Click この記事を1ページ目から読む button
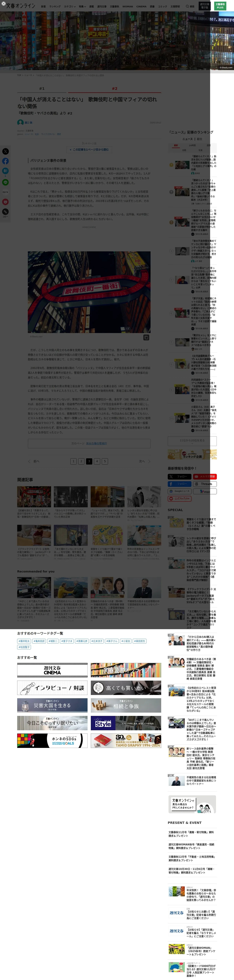The width and height of the screenshot is (234, 980). click(x=89, y=149)
